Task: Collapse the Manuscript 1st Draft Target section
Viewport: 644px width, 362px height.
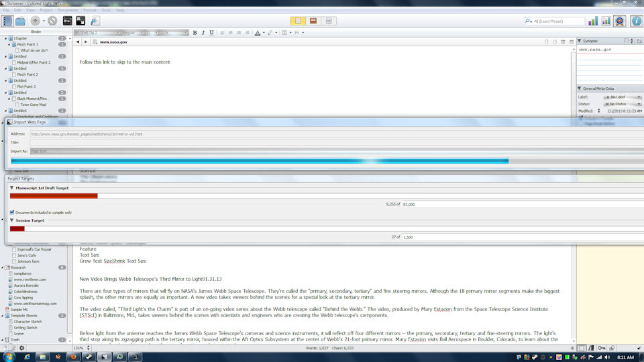Action: (11, 188)
